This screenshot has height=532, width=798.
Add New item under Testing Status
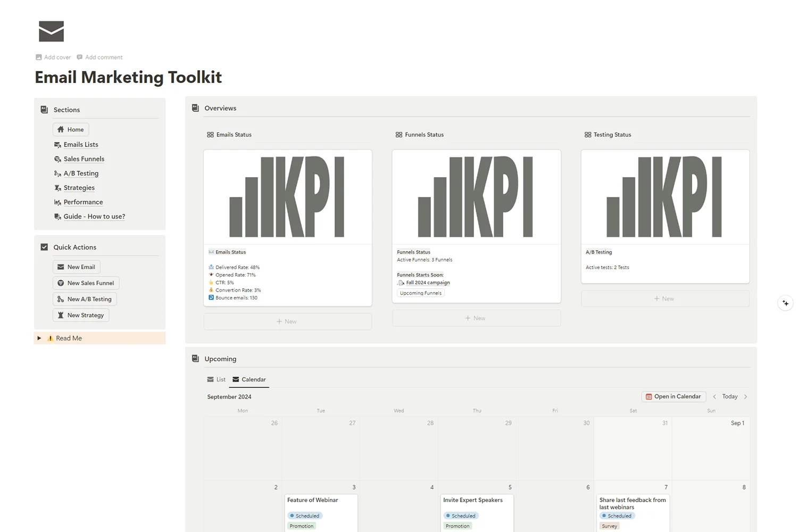pyautogui.click(x=665, y=298)
